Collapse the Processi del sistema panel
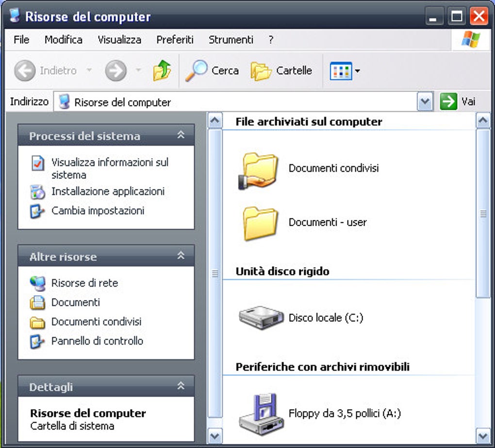 [181, 135]
